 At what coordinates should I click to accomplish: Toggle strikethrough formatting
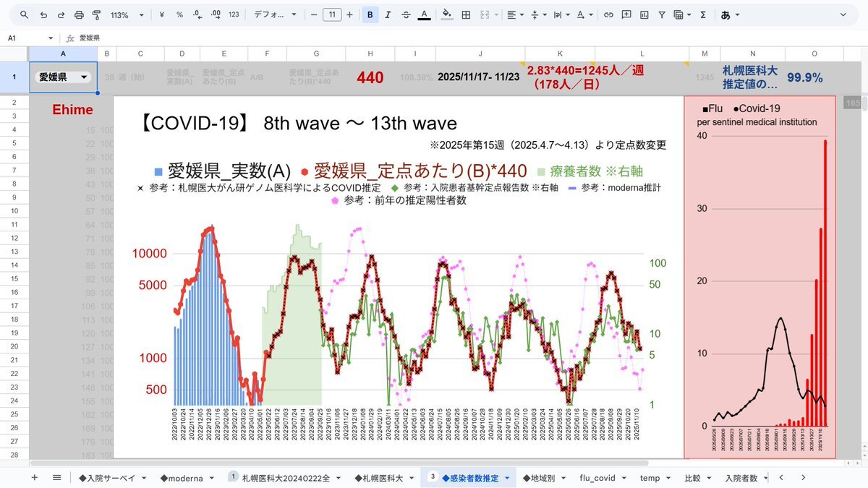406,14
